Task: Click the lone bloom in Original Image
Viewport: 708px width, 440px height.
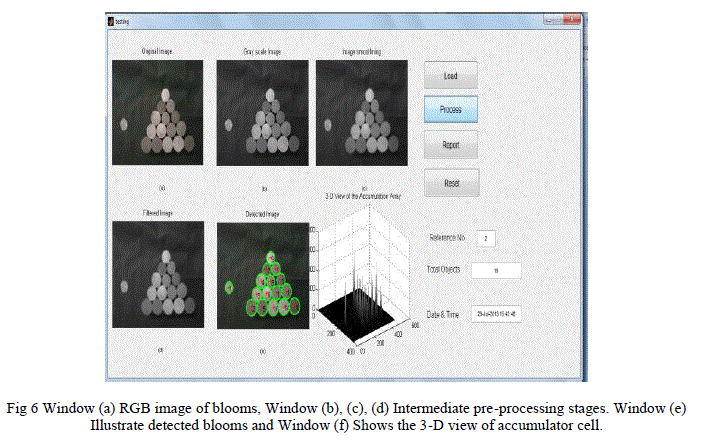Action: pyautogui.click(x=125, y=125)
